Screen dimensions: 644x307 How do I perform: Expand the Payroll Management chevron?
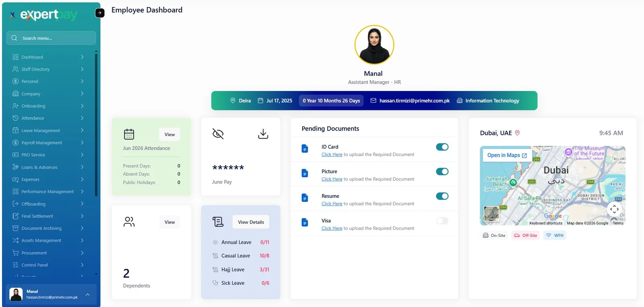click(82, 143)
